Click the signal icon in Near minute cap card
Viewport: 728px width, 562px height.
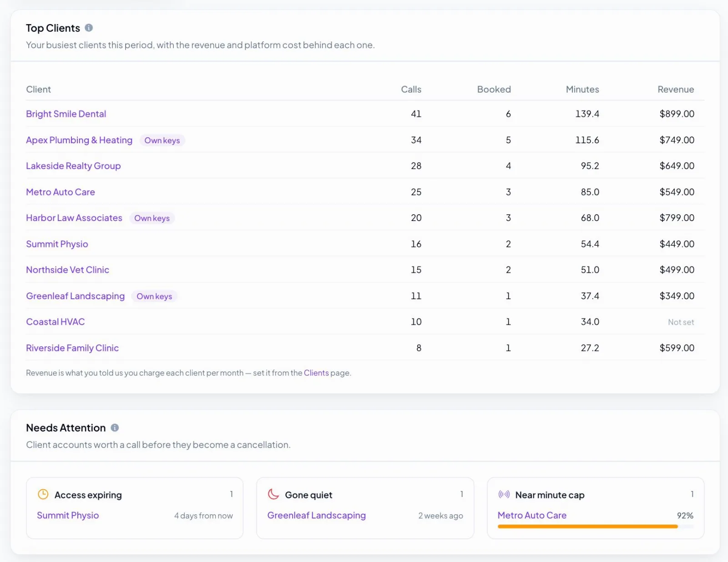coord(504,494)
